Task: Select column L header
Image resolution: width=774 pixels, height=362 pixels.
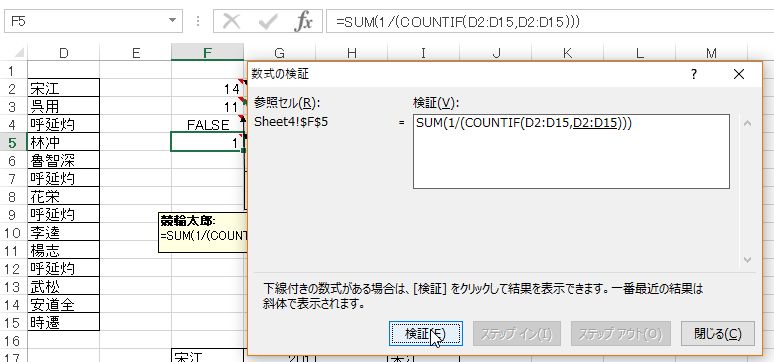Action: (x=639, y=53)
